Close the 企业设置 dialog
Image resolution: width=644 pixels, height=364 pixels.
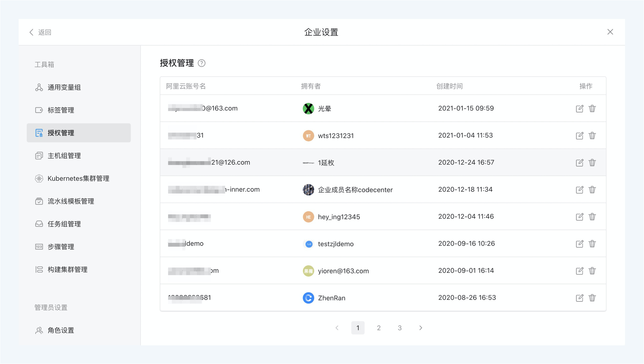[x=610, y=32]
